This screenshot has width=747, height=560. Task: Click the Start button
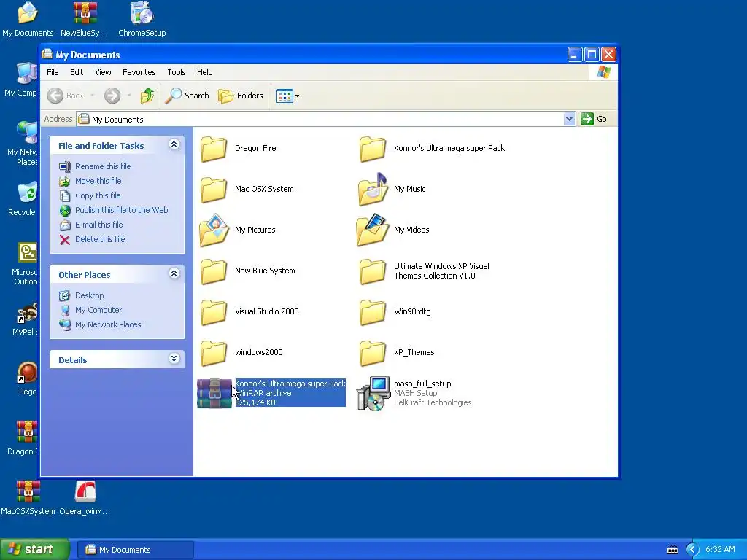(34, 550)
